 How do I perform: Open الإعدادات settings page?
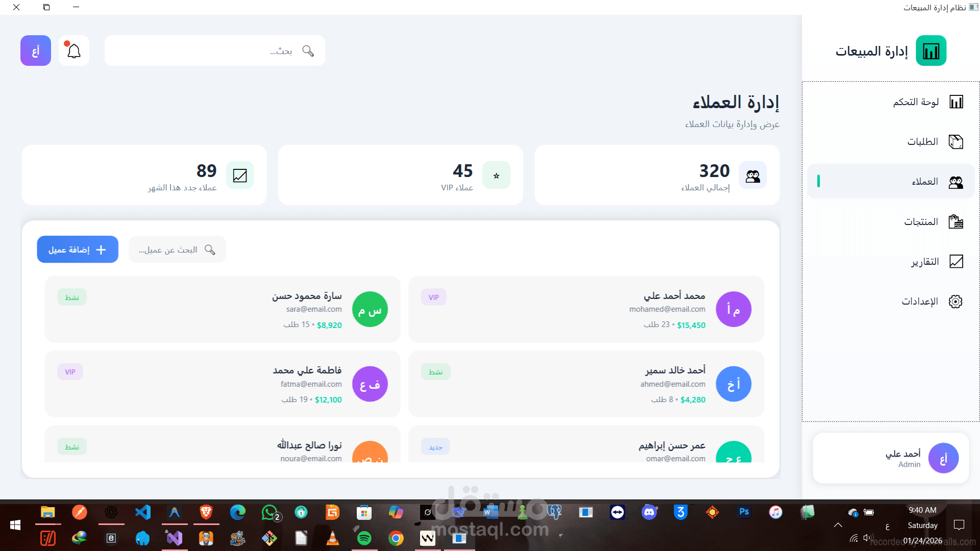tap(919, 301)
